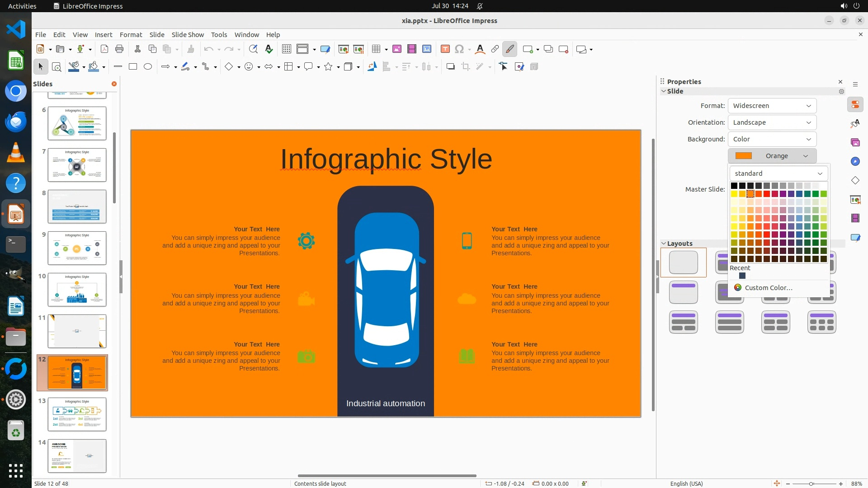Viewport: 868px width, 488px height.
Task: Click Custom Color… option
Action: coord(768,288)
